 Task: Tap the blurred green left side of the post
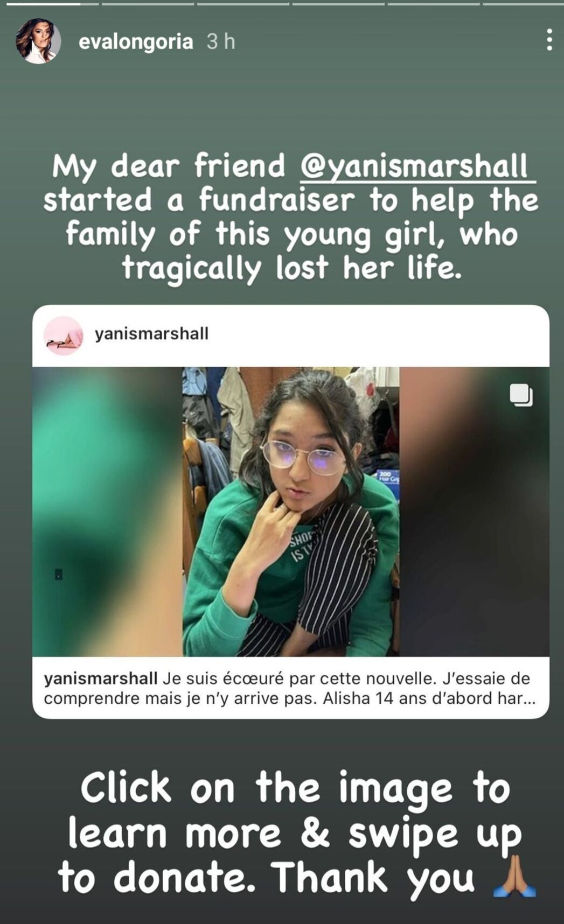coord(107,512)
